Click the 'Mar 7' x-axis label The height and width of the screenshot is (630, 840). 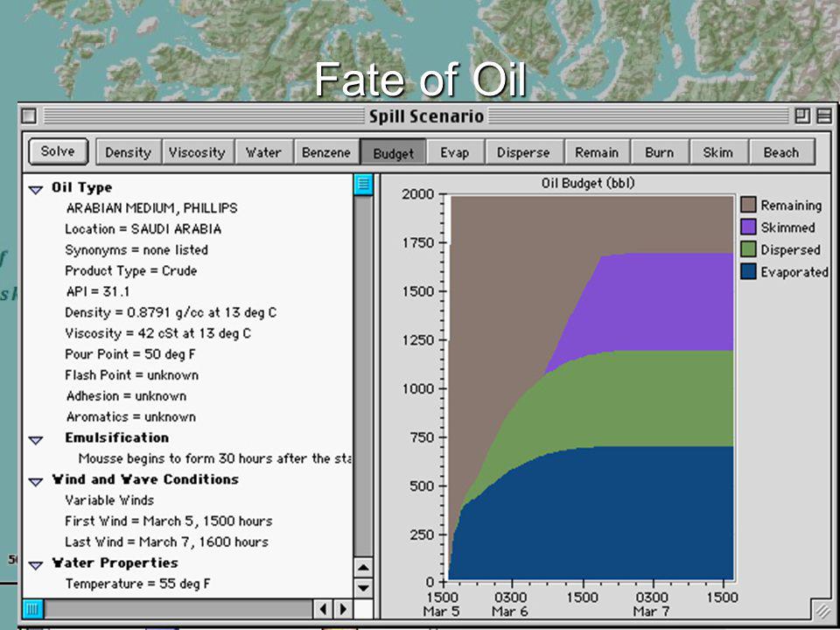coord(651,612)
